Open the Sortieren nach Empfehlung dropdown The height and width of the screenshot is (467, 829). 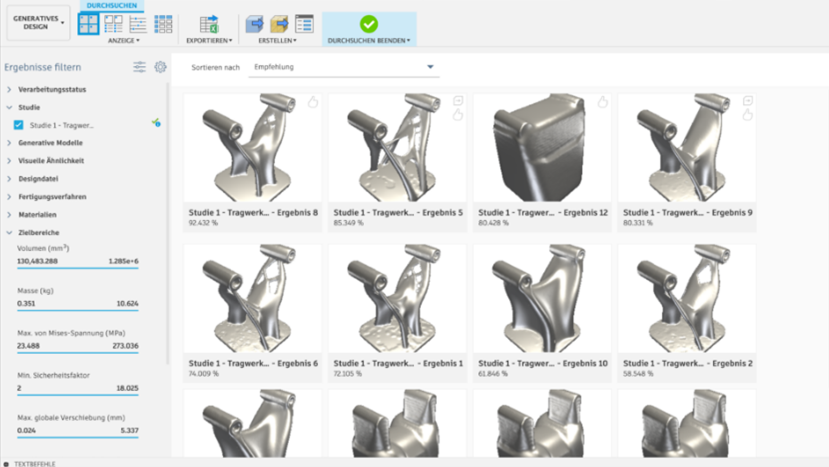(x=344, y=67)
